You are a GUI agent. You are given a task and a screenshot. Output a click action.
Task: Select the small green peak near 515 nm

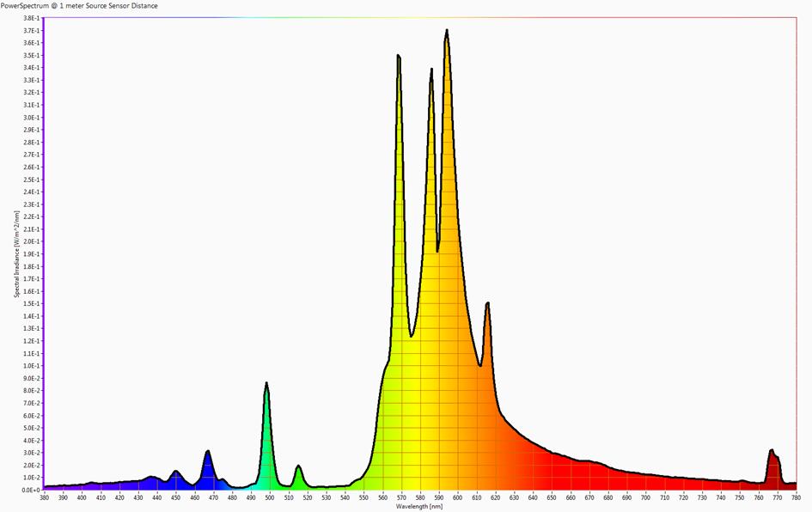(x=298, y=467)
